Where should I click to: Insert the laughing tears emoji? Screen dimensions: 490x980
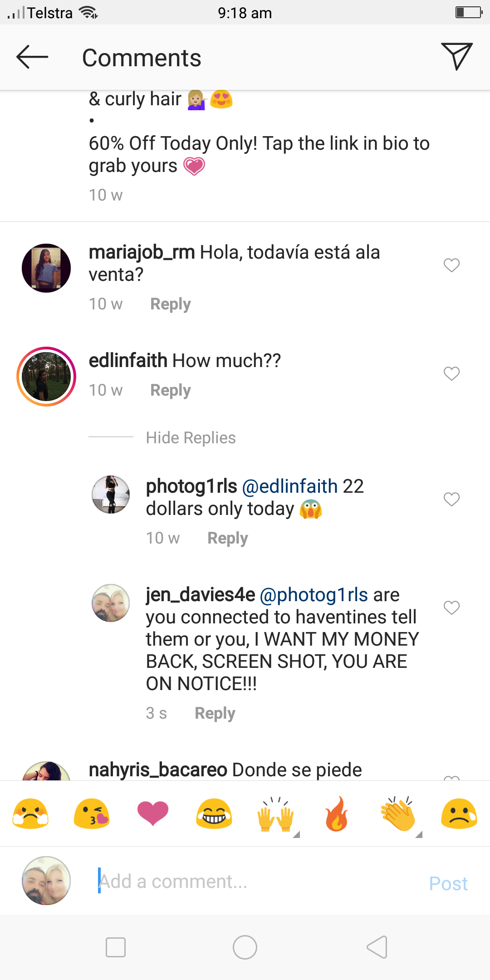pos(214,814)
